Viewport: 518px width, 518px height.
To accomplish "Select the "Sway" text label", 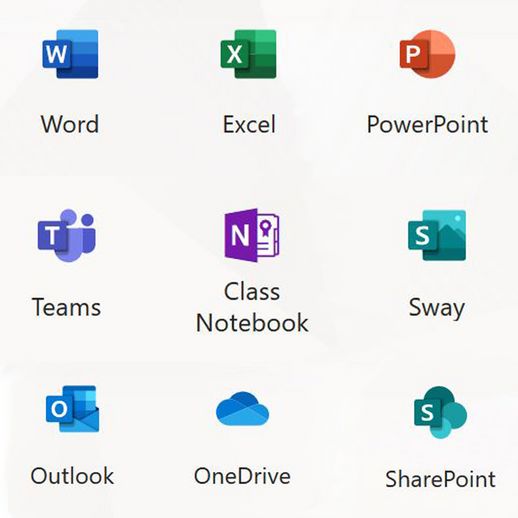I will click(x=437, y=308).
